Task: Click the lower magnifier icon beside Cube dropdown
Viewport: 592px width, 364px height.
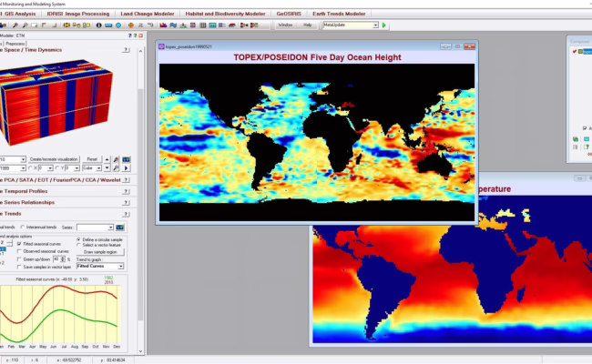Action: tap(116, 167)
